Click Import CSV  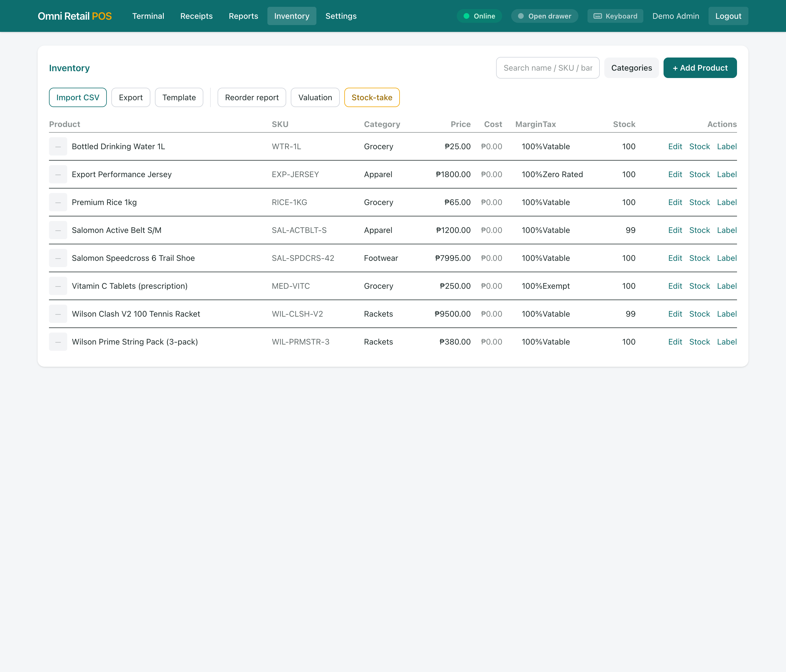pos(78,97)
